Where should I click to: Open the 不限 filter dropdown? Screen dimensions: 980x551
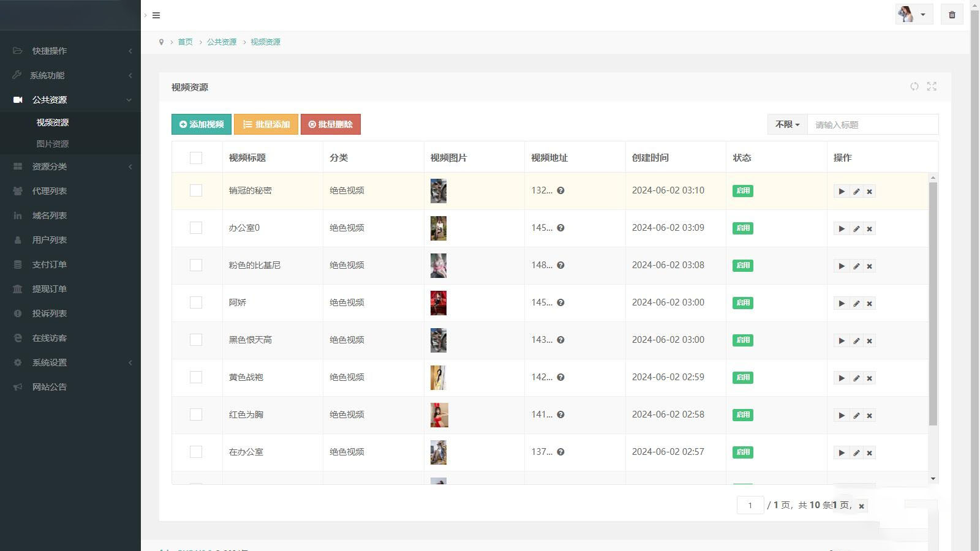pyautogui.click(x=787, y=124)
